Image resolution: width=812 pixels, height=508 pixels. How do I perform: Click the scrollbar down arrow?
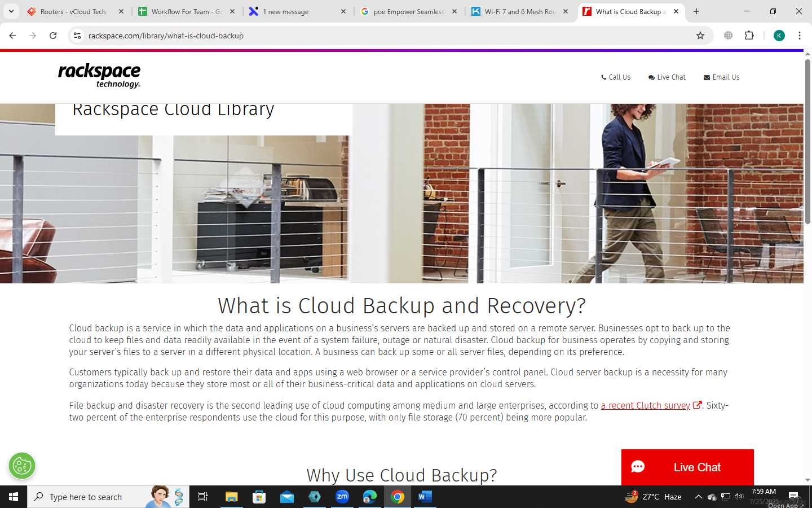[807, 480]
